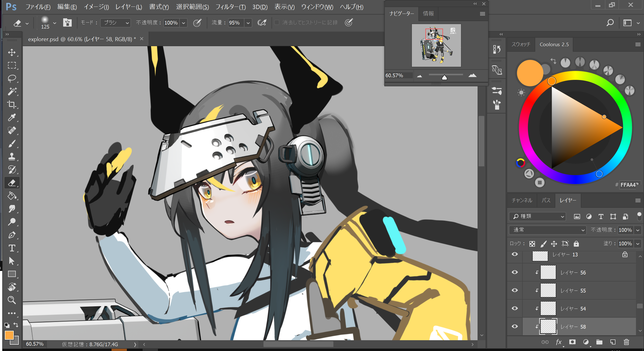Switch to the 情報 tab
Viewport: 644px width, 351px height.
click(428, 14)
